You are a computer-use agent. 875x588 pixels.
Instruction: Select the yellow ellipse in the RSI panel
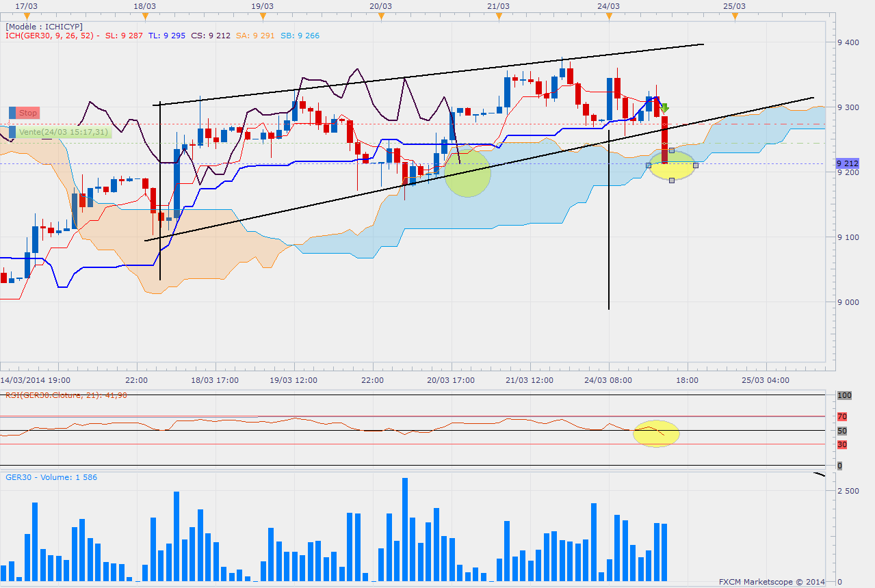coord(656,433)
